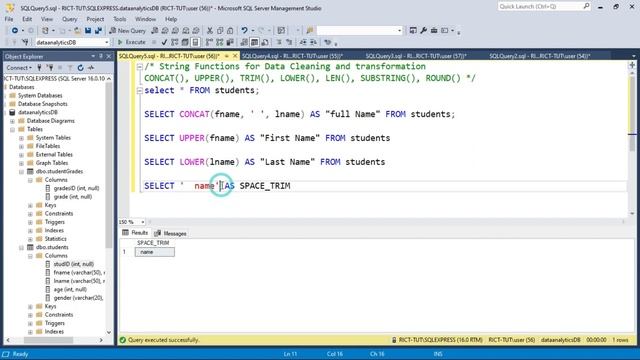Click the Comment out selected lines icon
Image resolution: width=640 pixels, height=360 pixels.
pyautogui.click(x=279, y=42)
